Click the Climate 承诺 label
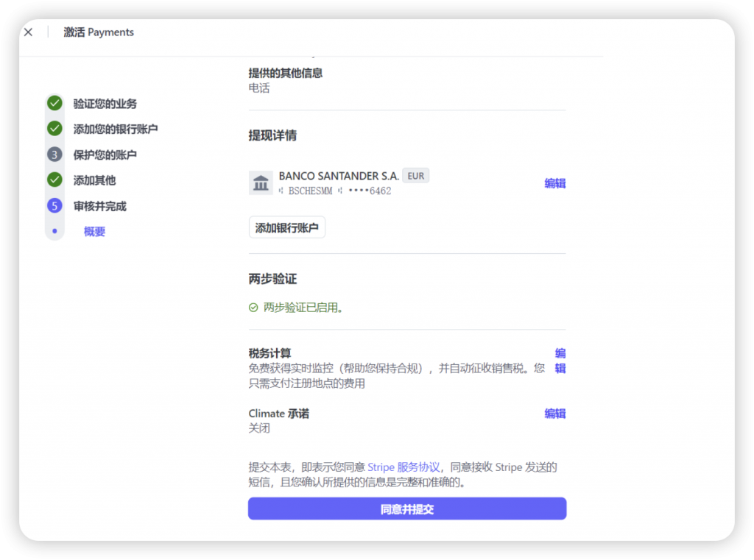Screen dimensions: 754x560 coord(279,414)
